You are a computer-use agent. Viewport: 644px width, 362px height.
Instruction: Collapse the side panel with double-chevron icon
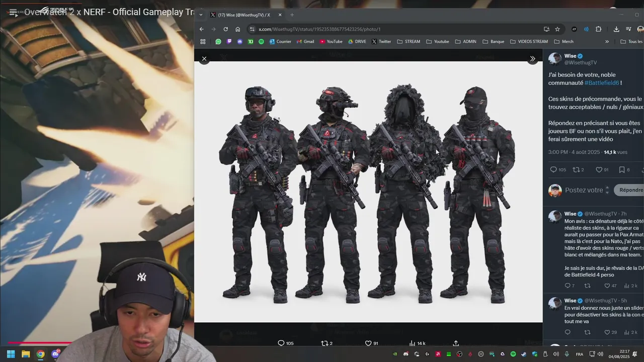click(x=532, y=59)
